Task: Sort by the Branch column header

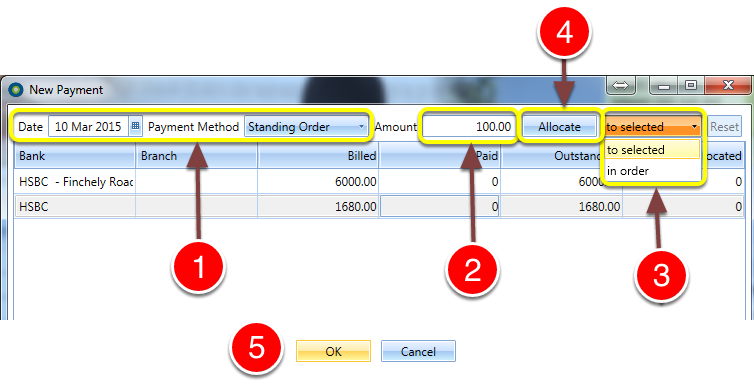Action: [196, 156]
